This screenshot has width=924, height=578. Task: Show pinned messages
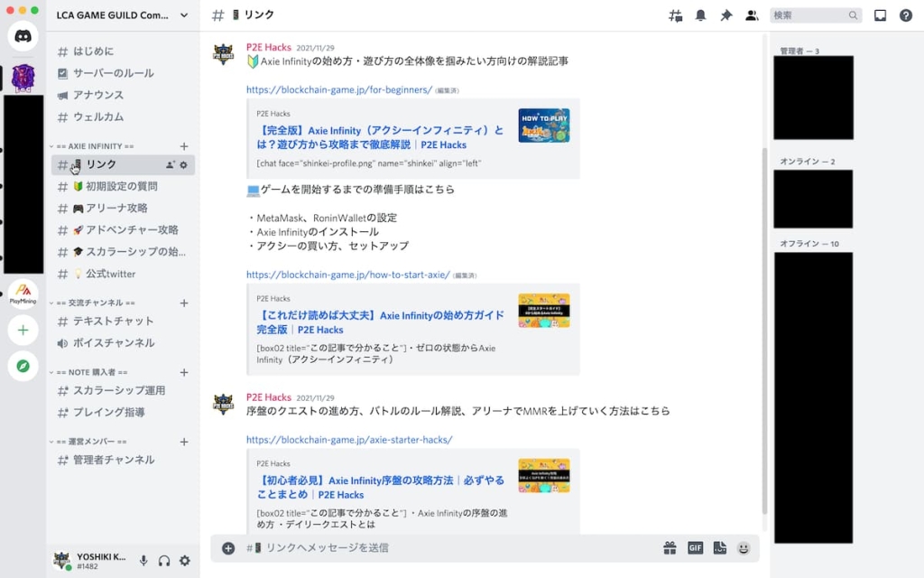point(725,15)
